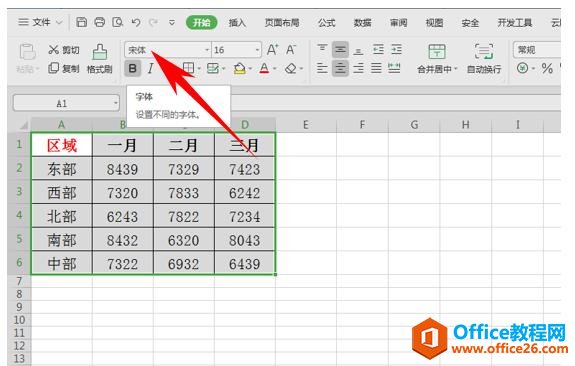Click the Save icon in quick toolbar
This screenshot has height=366, width=575.
(81, 22)
